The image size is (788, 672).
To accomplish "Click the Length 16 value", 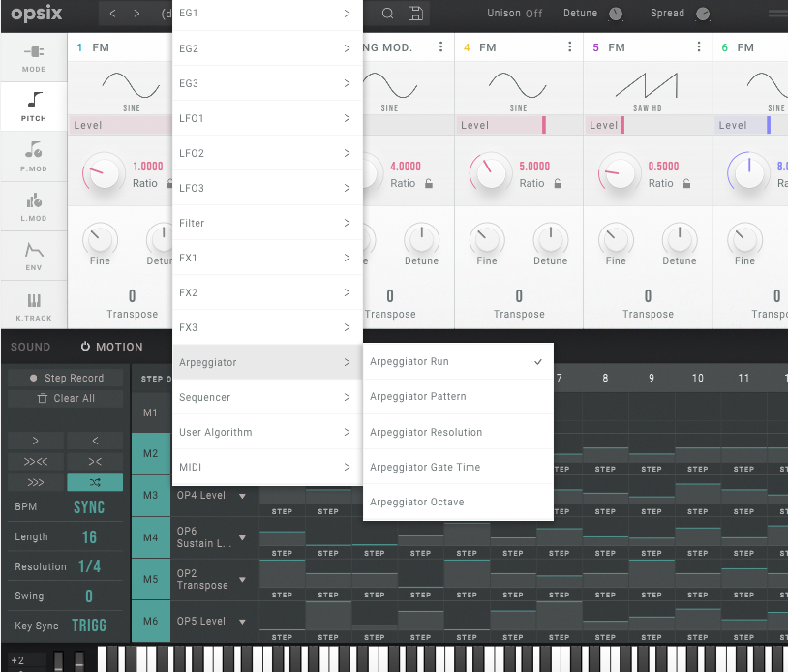I will click(x=89, y=536).
